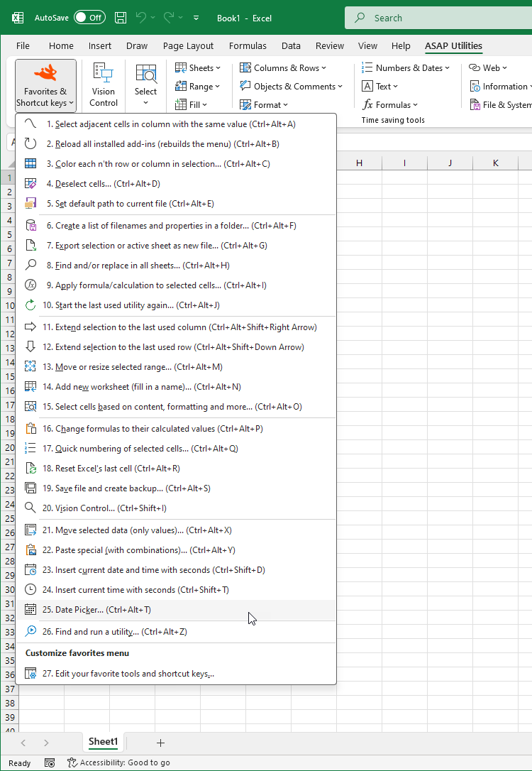
Task: Select row 38 header
Action: click(x=9, y=704)
